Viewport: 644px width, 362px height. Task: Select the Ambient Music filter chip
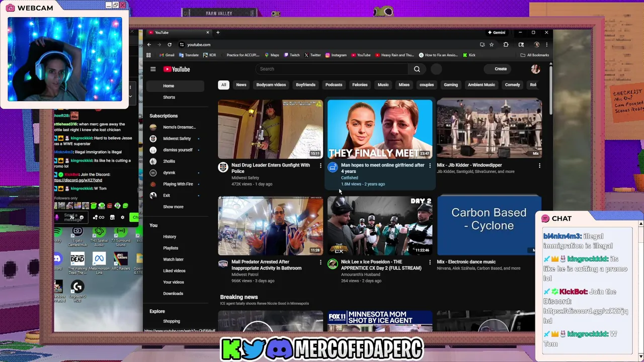tap(481, 85)
